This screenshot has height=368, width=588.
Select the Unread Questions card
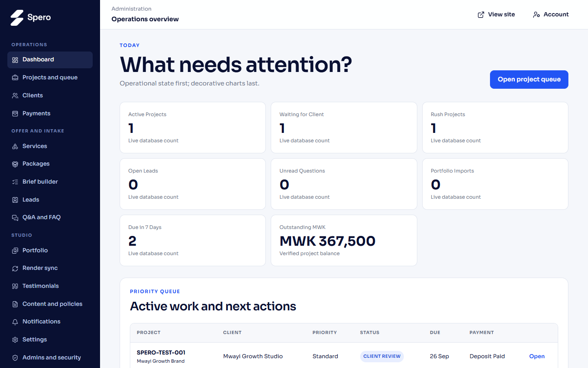pos(344,184)
